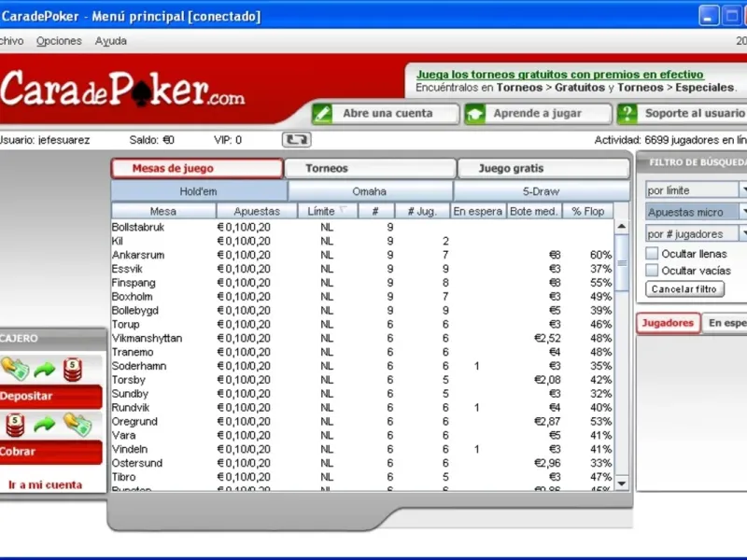
Task: Open the free tournaments cash prizes link
Action: 559,75
